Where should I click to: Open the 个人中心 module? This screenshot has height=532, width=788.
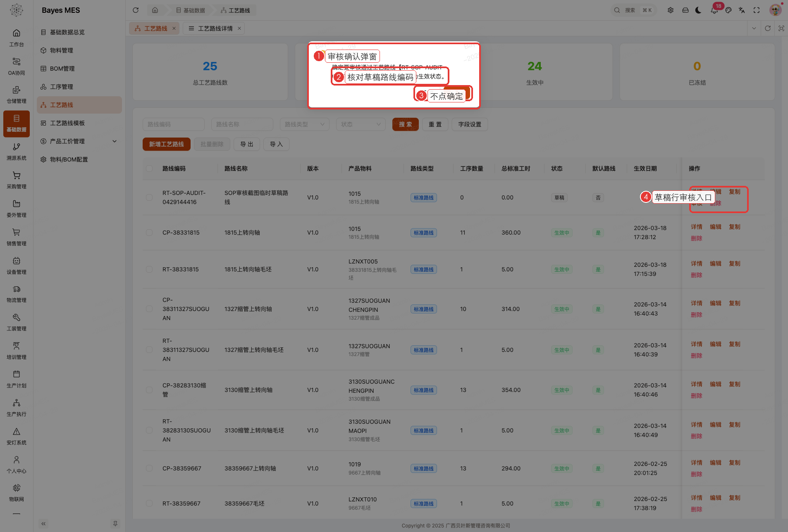[x=17, y=465]
